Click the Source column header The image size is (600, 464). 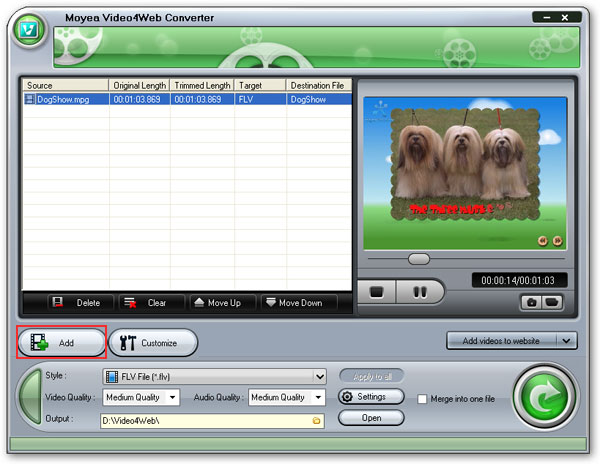(66, 85)
